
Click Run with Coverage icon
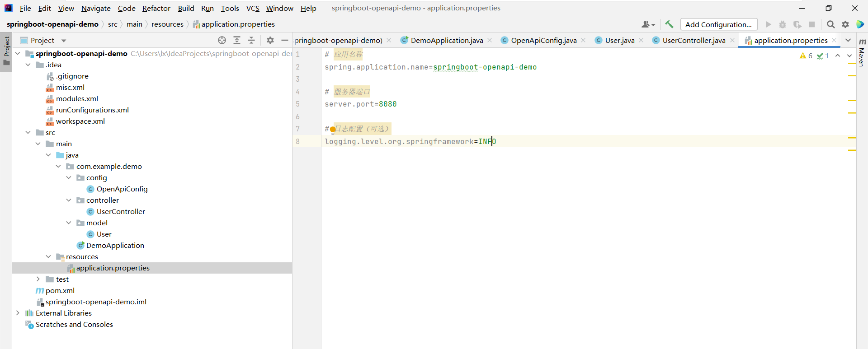click(797, 24)
